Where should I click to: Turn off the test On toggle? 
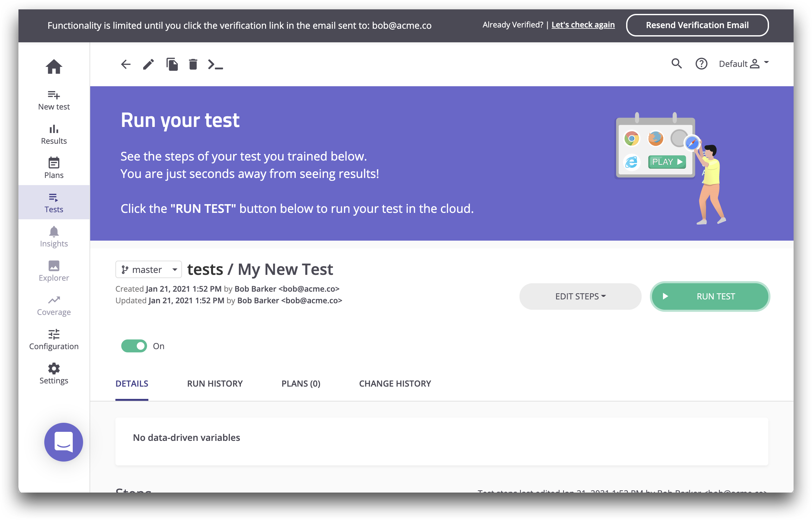click(x=134, y=346)
